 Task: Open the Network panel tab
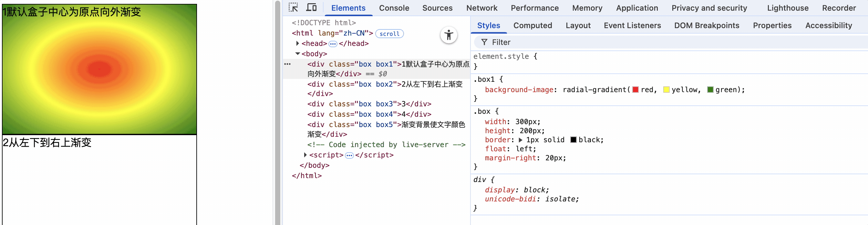point(481,8)
